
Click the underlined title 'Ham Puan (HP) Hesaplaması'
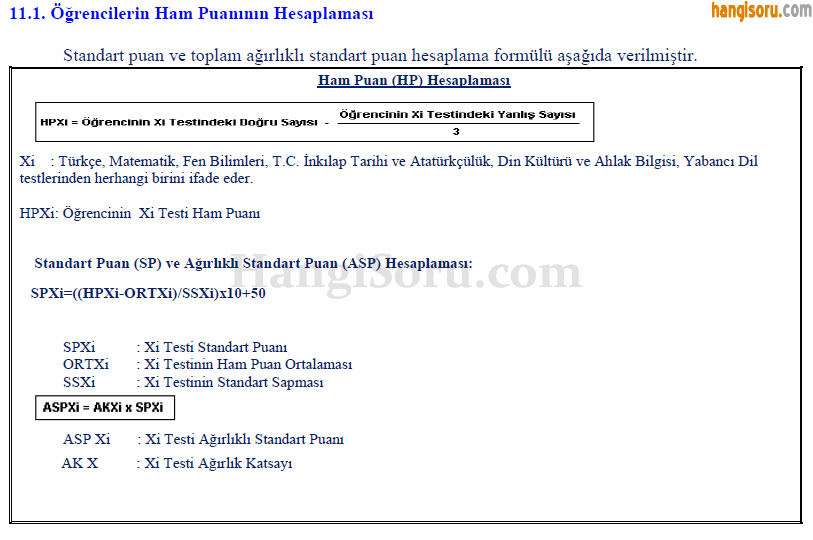(414, 80)
